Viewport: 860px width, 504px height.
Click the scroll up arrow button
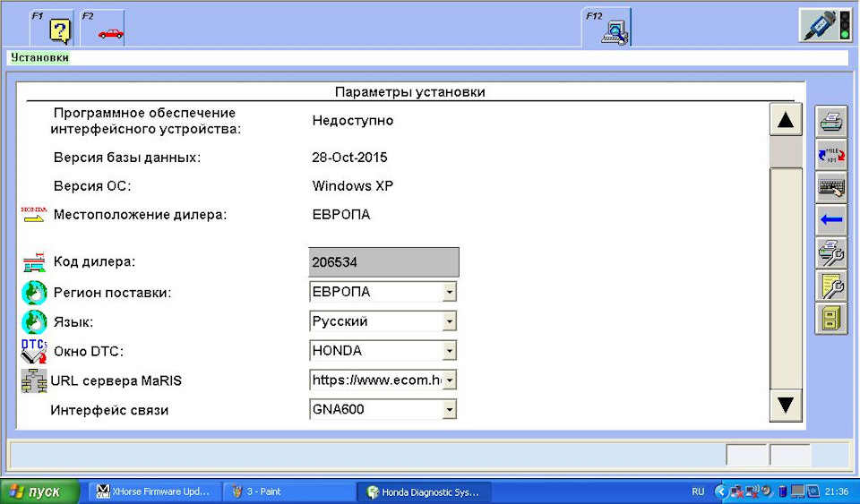786,119
